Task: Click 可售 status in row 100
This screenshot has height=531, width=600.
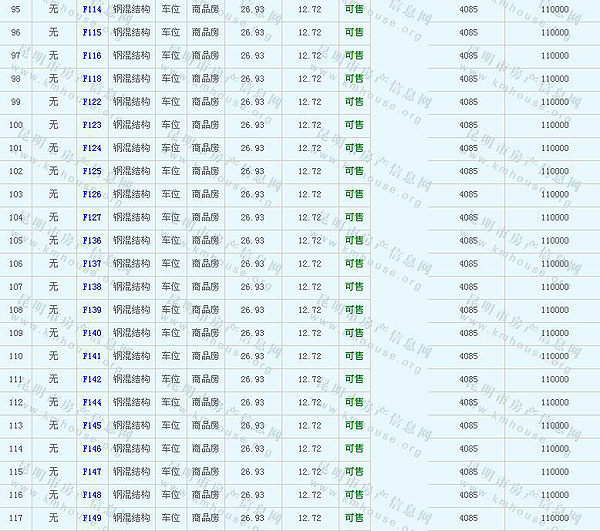Action: click(x=354, y=125)
